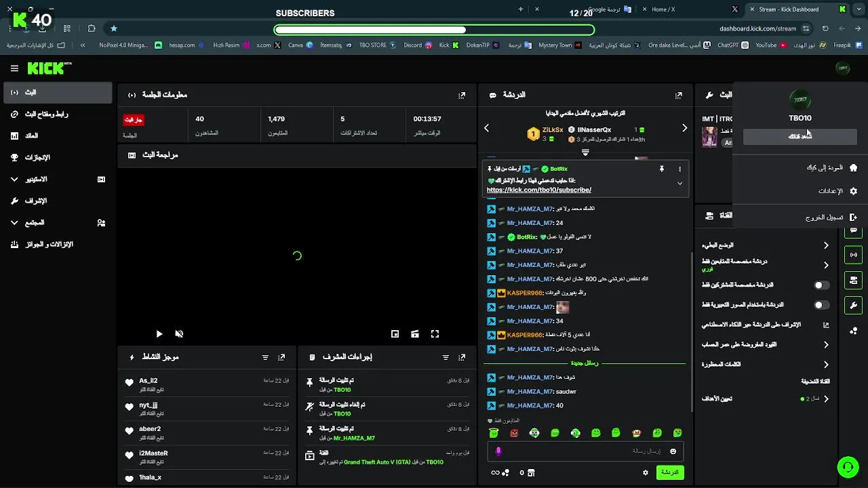Insert the red angry emote

click(x=514, y=433)
